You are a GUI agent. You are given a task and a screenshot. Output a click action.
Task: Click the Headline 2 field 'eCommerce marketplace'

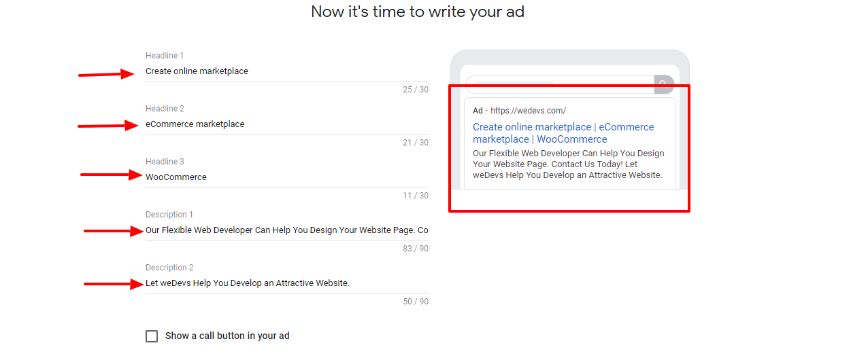(x=286, y=124)
